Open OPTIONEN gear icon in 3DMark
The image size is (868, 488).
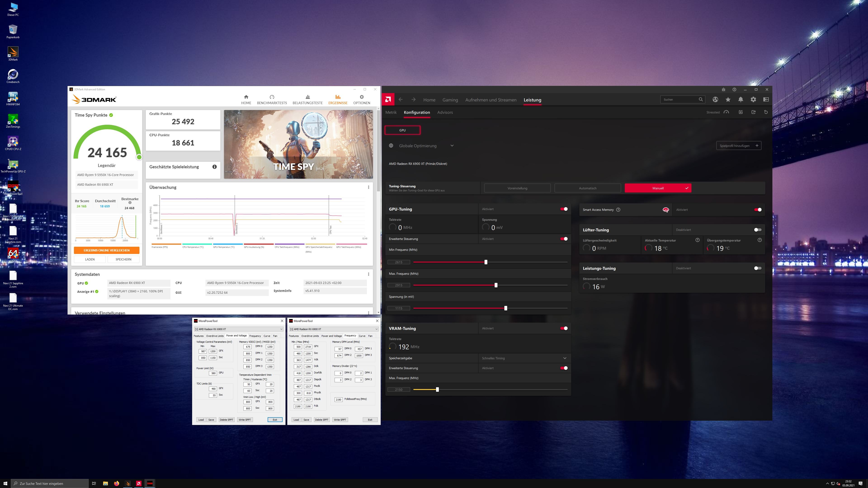point(362,97)
